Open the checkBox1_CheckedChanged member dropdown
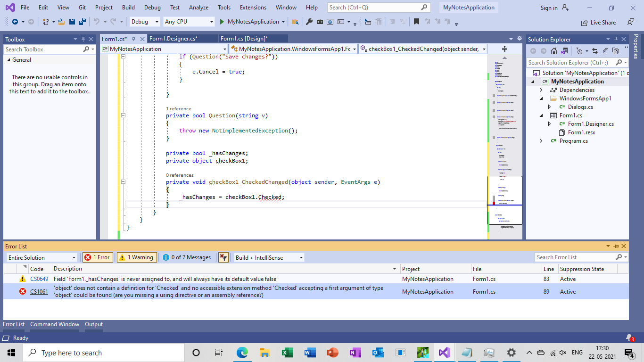Screen dimensions: 644x362 423,49
